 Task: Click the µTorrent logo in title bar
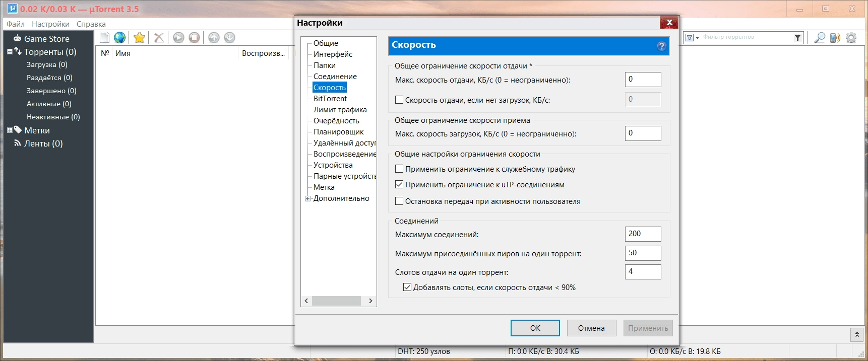(x=12, y=9)
